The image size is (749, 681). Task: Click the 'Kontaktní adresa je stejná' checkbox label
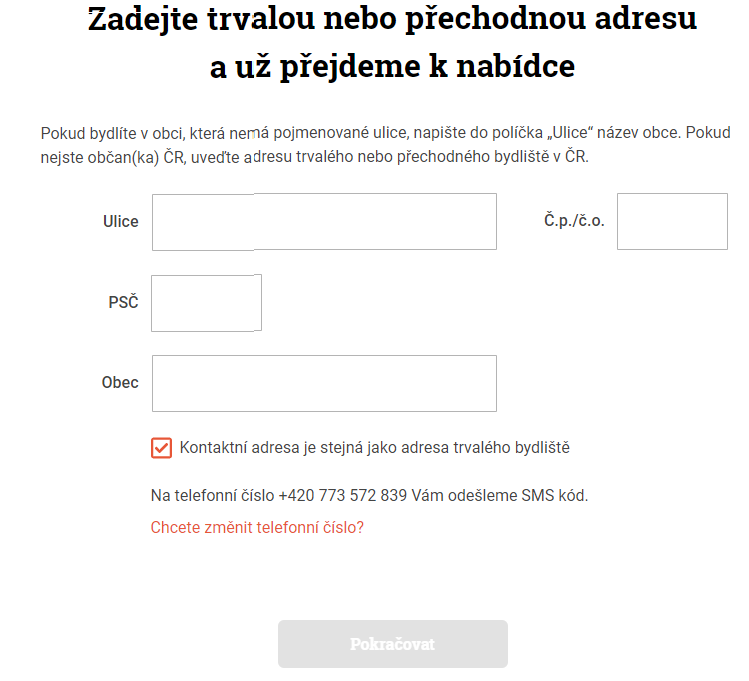[374, 448]
